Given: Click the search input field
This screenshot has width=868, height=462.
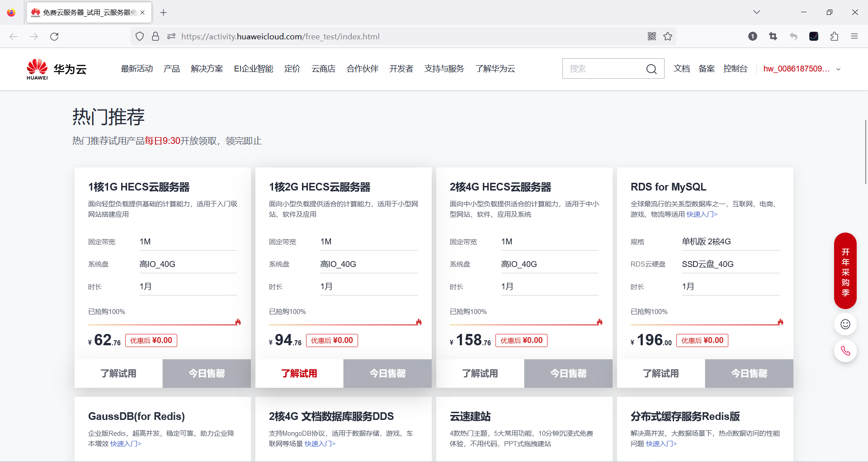Looking at the screenshot, I should pyautogui.click(x=606, y=68).
